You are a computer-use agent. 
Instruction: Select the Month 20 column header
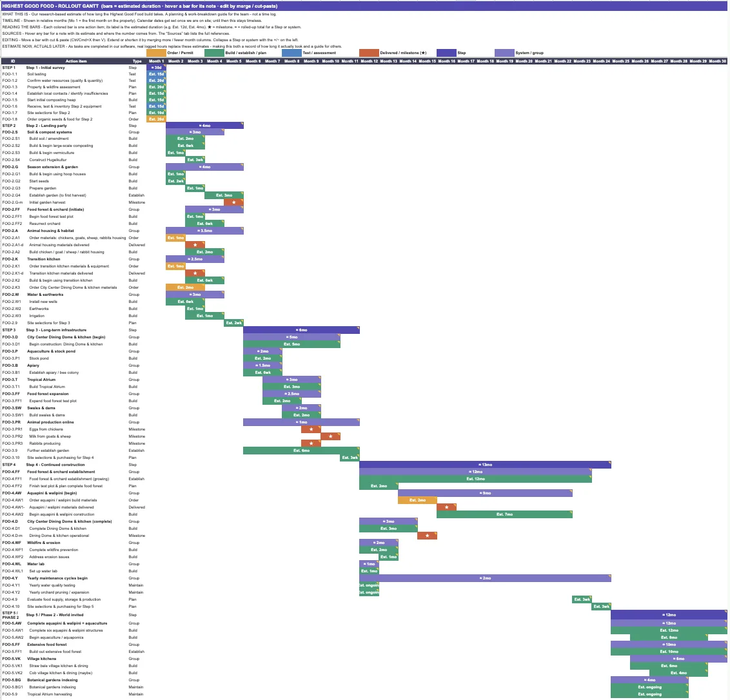pos(524,61)
